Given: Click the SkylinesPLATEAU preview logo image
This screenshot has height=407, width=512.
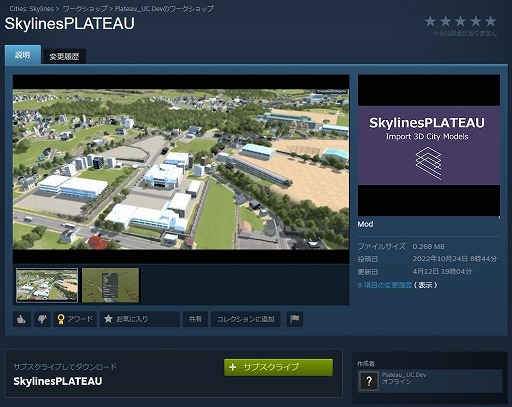Looking at the screenshot, I should [429, 145].
